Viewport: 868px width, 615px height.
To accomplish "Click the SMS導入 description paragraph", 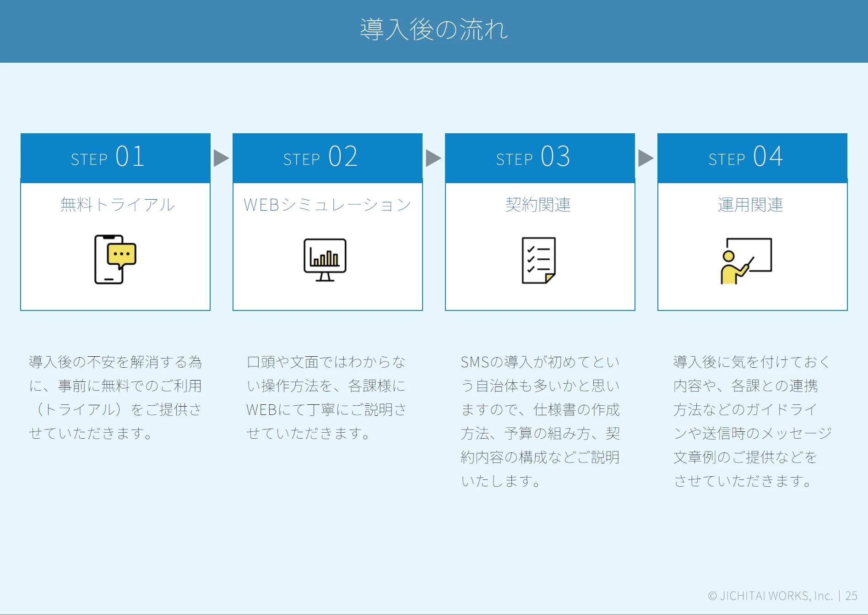I will coord(540,421).
